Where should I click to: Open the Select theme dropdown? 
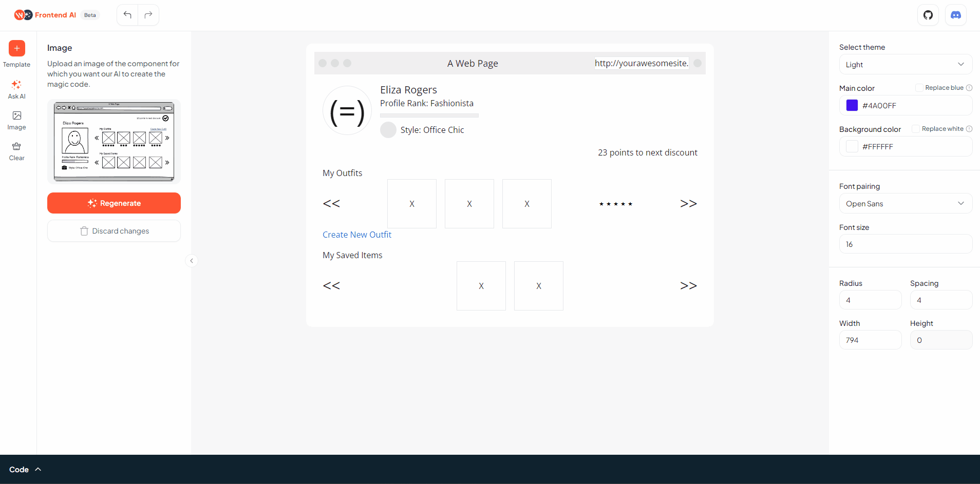pyautogui.click(x=906, y=65)
